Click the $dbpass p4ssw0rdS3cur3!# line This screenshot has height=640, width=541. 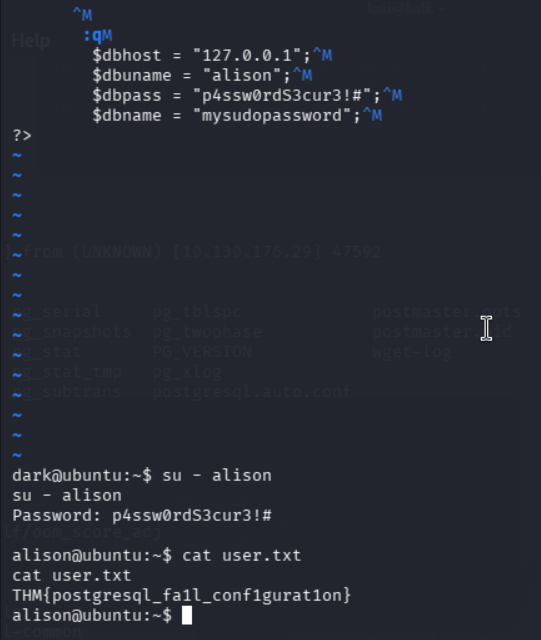point(247,95)
